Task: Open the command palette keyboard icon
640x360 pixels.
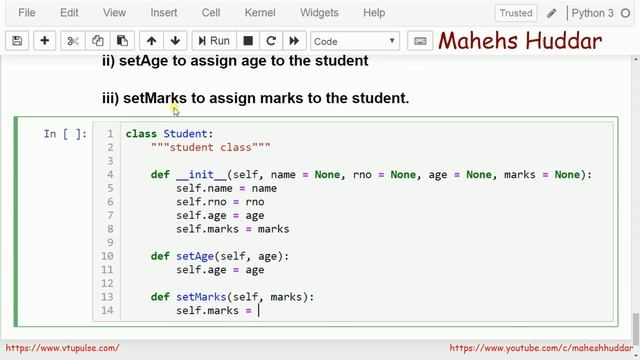Action: coord(420,41)
